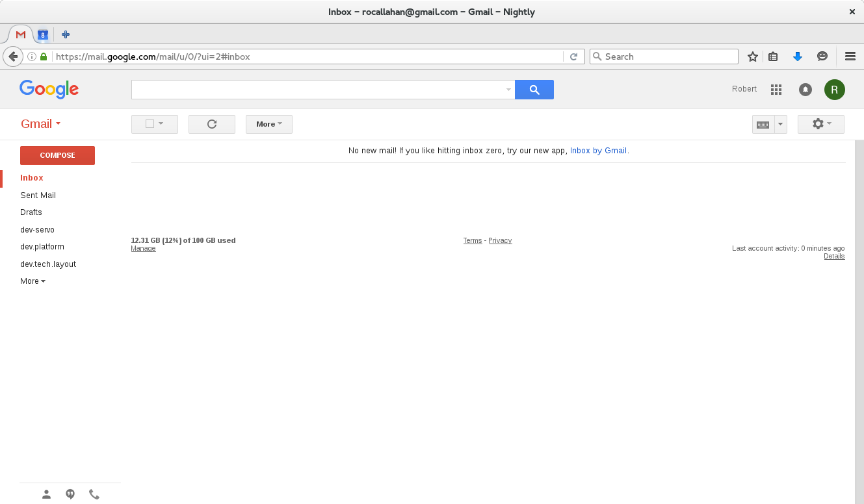Screen dimensions: 864x504
Task: Click the browser Search box
Action: [664, 57]
